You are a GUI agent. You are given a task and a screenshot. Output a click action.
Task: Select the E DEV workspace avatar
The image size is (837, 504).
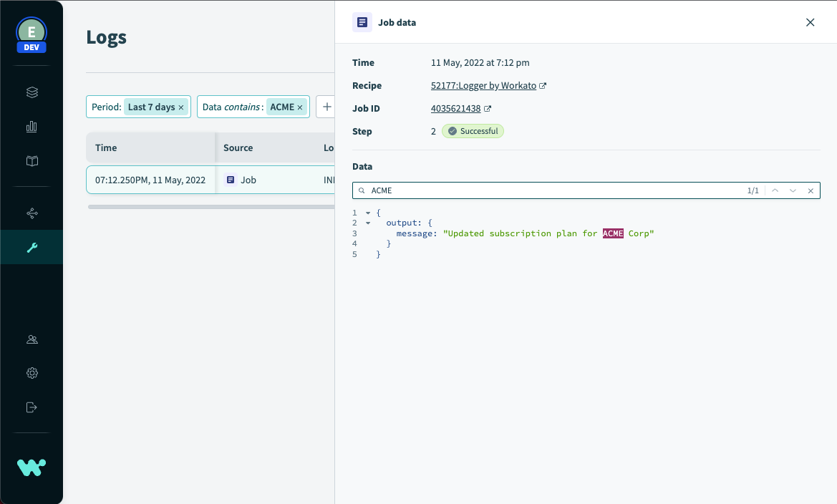click(x=31, y=33)
